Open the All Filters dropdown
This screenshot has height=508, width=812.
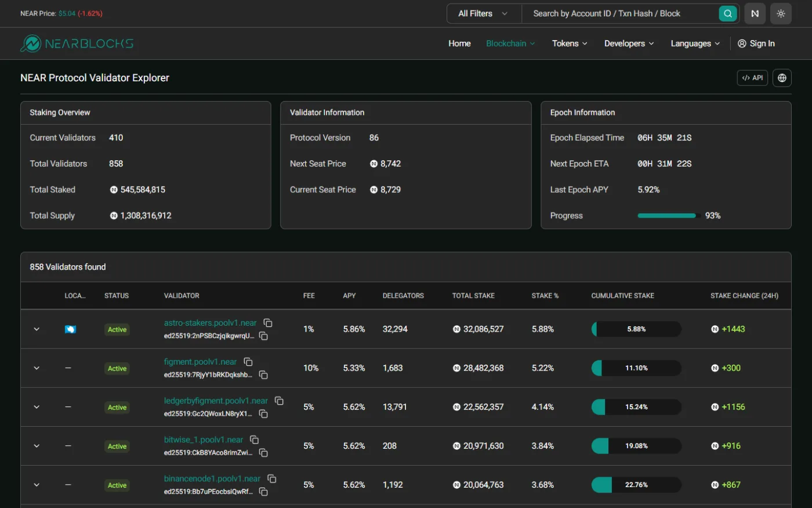(x=484, y=13)
